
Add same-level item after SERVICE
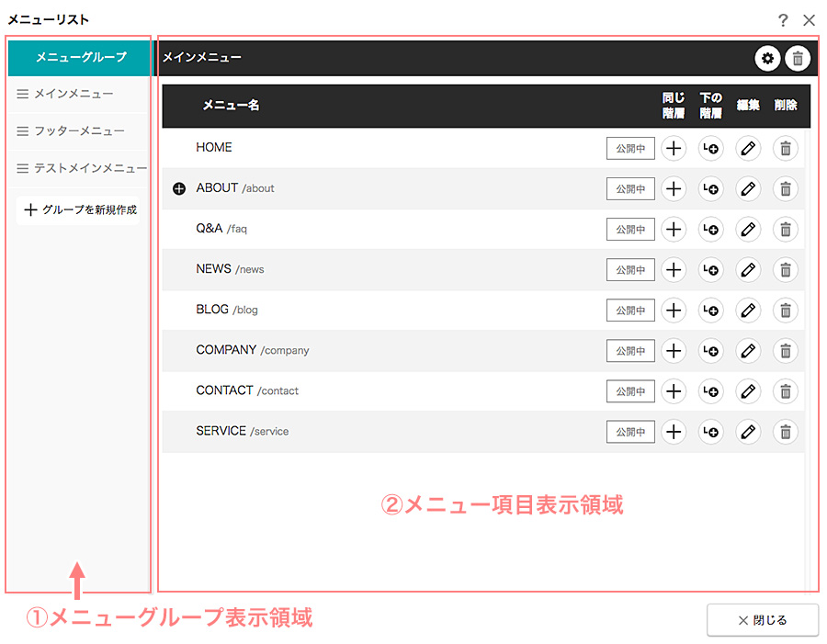tap(674, 432)
